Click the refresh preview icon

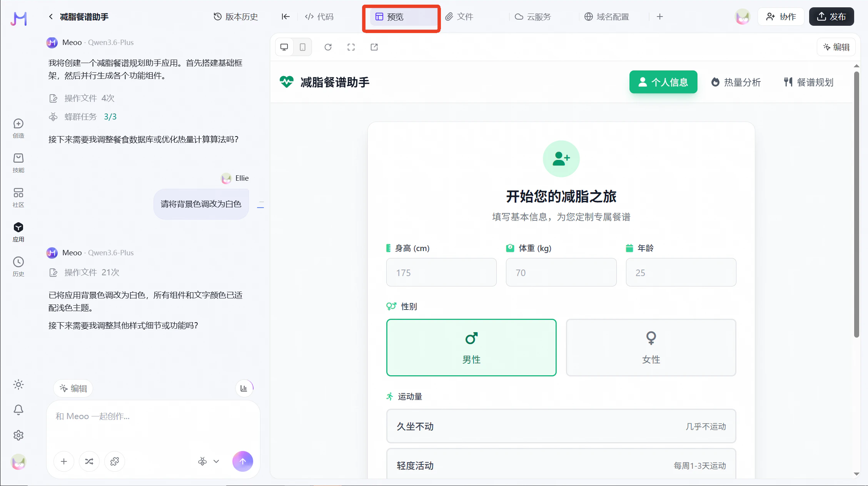coord(328,47)
